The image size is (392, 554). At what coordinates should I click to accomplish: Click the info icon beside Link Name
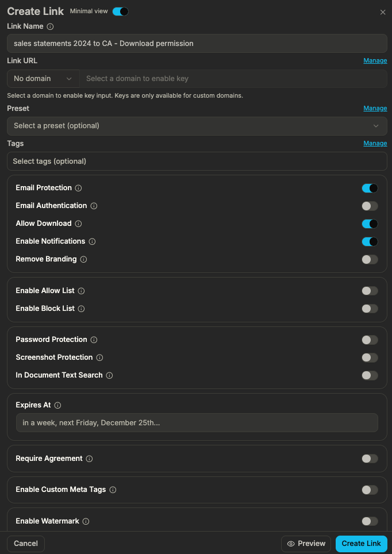click(x=52, y=26)
